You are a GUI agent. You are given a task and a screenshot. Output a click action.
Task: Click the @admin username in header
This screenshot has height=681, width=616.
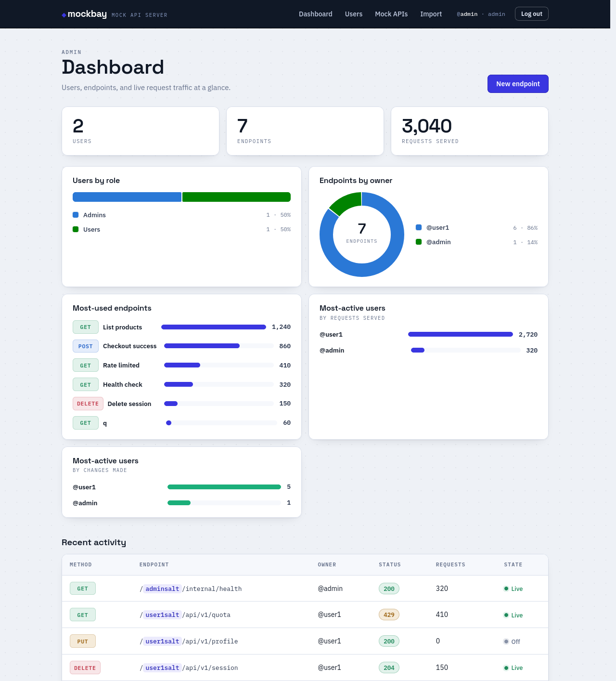point(467,14)
